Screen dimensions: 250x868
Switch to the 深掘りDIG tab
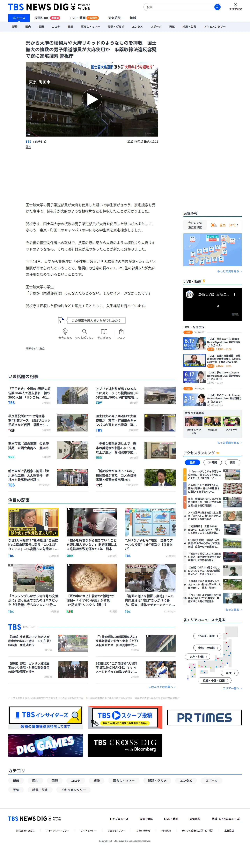click(47, 18)
